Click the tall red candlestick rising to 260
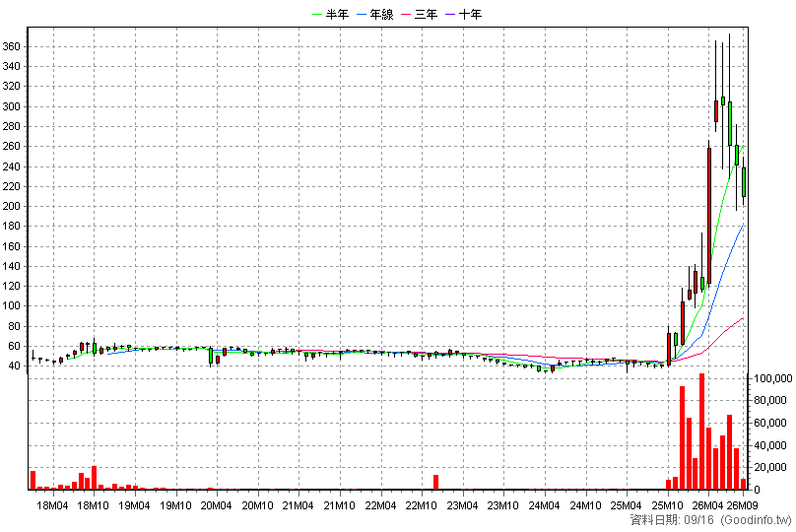Image resolution: width=796 pixels, height=532 pixels. click(709, 216)
